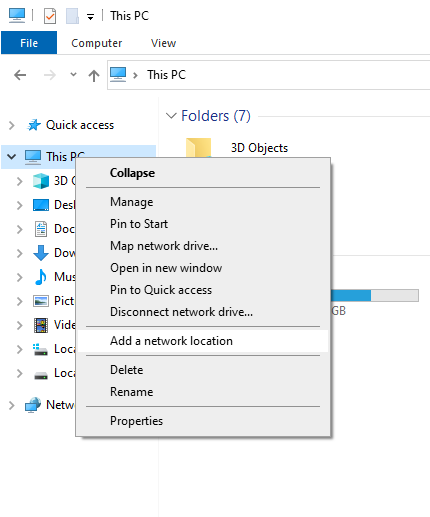430x517 pixels.
Task: Select the Pictures icon in sidebar
Action: tap(41, 301)
